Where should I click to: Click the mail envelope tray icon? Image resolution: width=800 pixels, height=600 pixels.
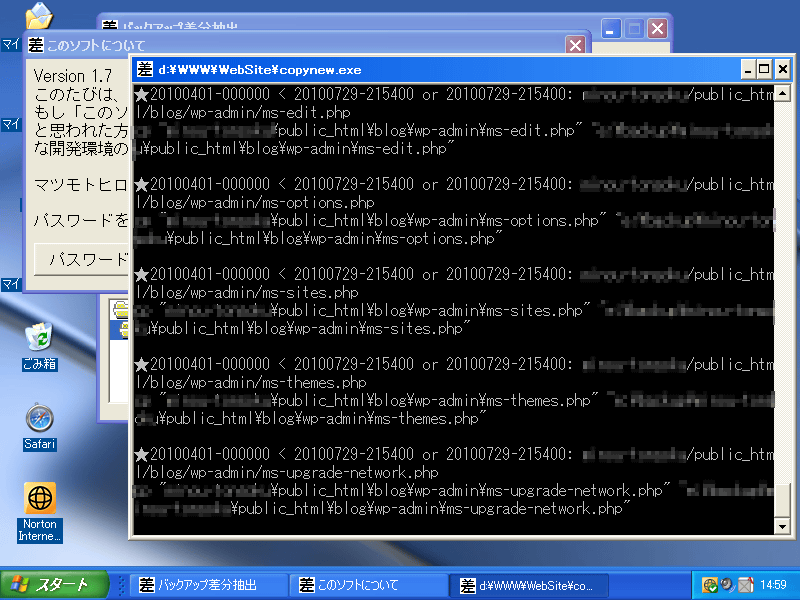[x=745, y=585]
